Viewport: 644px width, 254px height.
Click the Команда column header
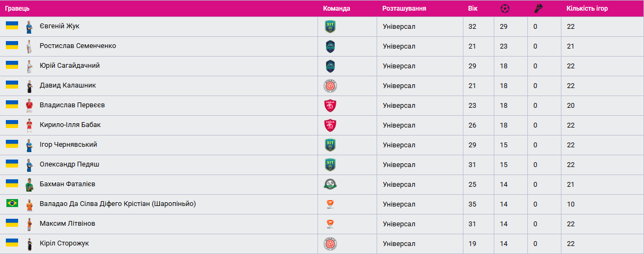click(337, 9)
